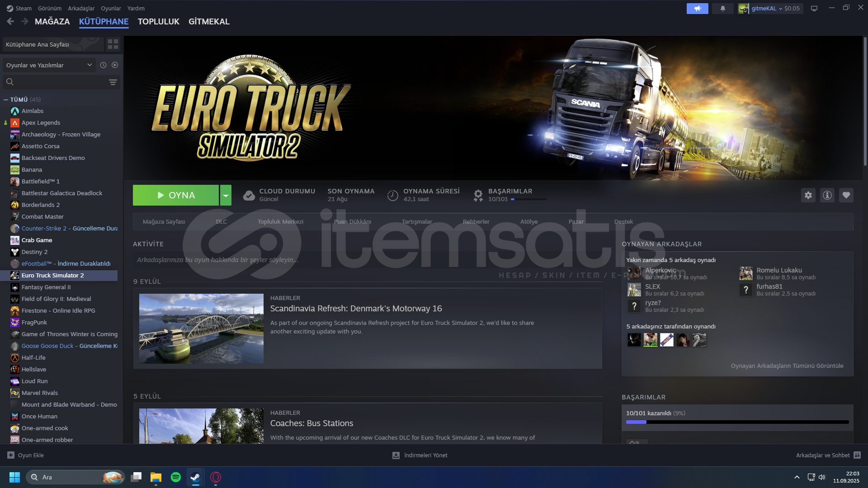The height and width of the screenshot is (488, 868).
Task: Collapse the TÜMÜ games category
Action: pyautogui.click(x=6, y=99)
